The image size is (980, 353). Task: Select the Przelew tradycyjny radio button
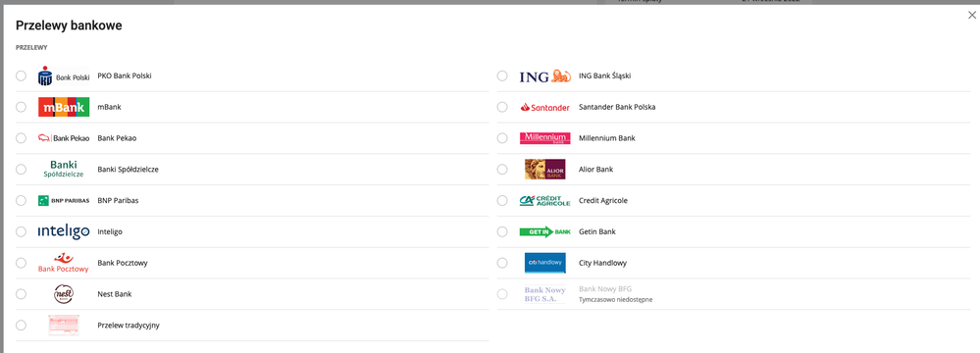(x=22, y=326)
